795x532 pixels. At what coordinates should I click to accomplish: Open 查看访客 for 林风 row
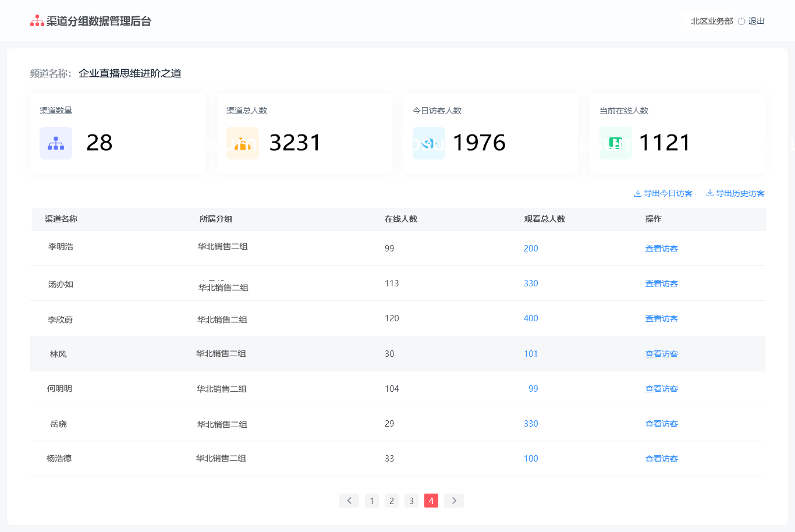(662, 354)
